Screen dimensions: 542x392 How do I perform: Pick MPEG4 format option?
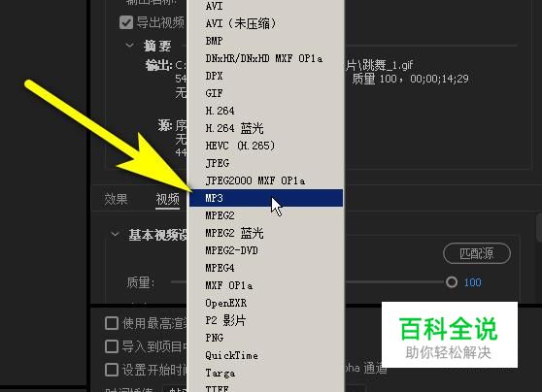click(x=266, y=268)
